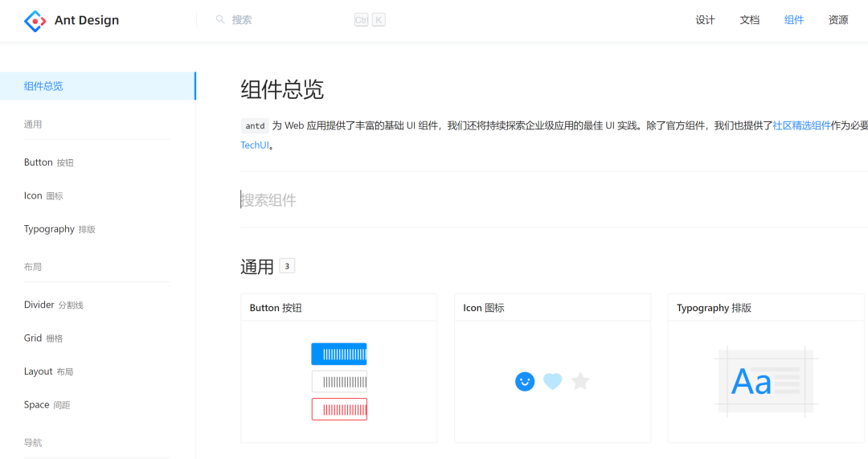The height and width of the screenshot is (459, 868).
Task: Open the 设计 menu in top navigation
Action: pyautogui.click(x=705, y=20)
